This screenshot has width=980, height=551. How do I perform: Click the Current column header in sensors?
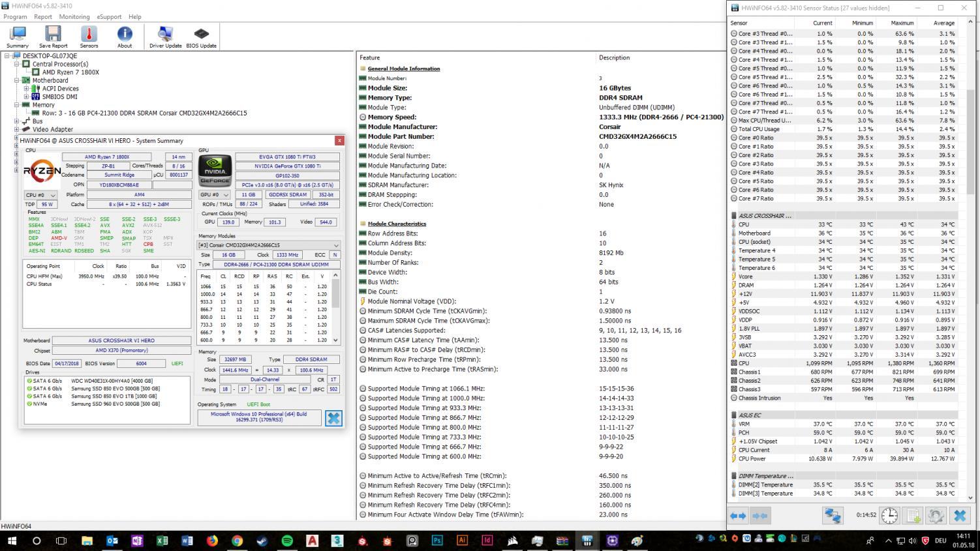(822, 23)
